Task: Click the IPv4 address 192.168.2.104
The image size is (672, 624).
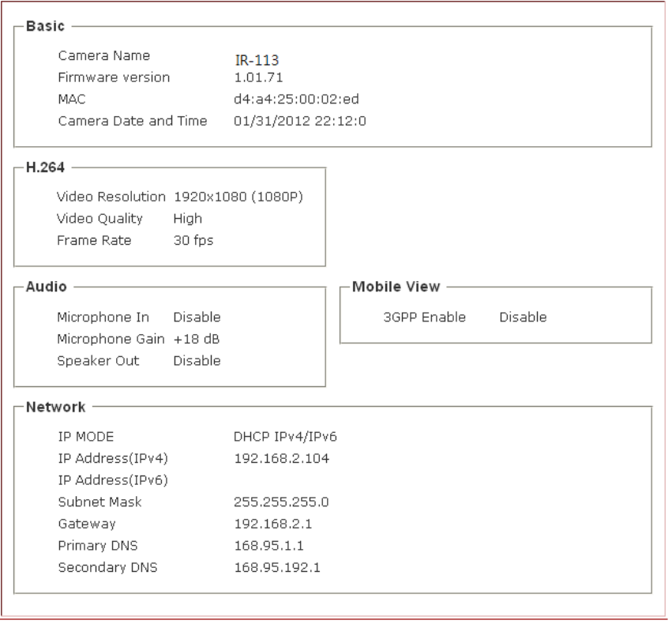Action: coord(281,458)
